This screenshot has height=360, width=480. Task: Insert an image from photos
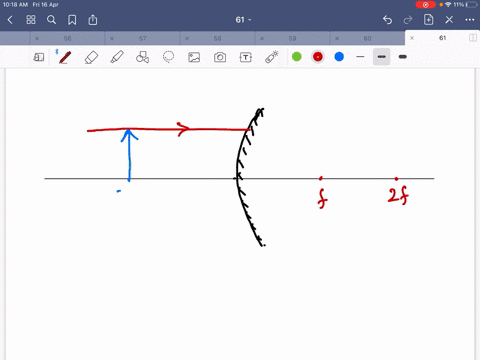(x=194, y=57)
